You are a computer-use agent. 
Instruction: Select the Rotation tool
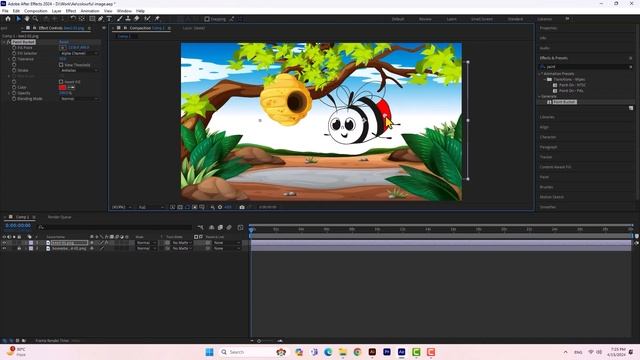(x=73, y=19)
